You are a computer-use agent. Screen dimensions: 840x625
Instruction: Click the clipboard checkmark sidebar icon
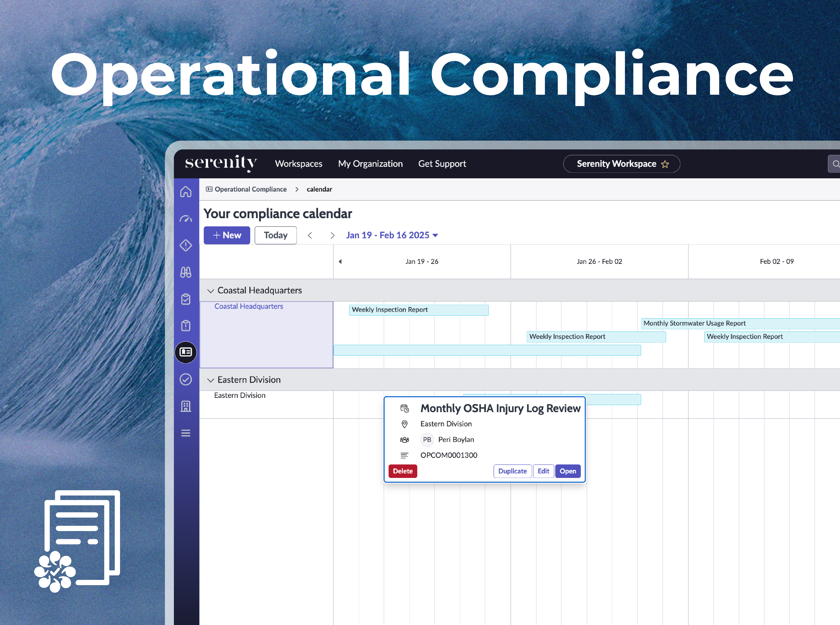[x=186, y=299]
